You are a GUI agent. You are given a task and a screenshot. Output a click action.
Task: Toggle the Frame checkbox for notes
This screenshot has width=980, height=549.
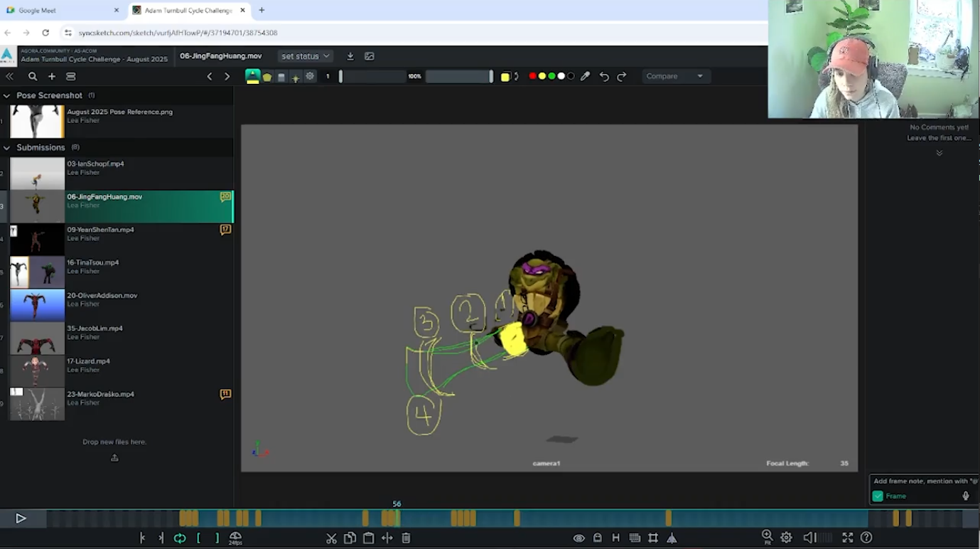click(878, 496)
